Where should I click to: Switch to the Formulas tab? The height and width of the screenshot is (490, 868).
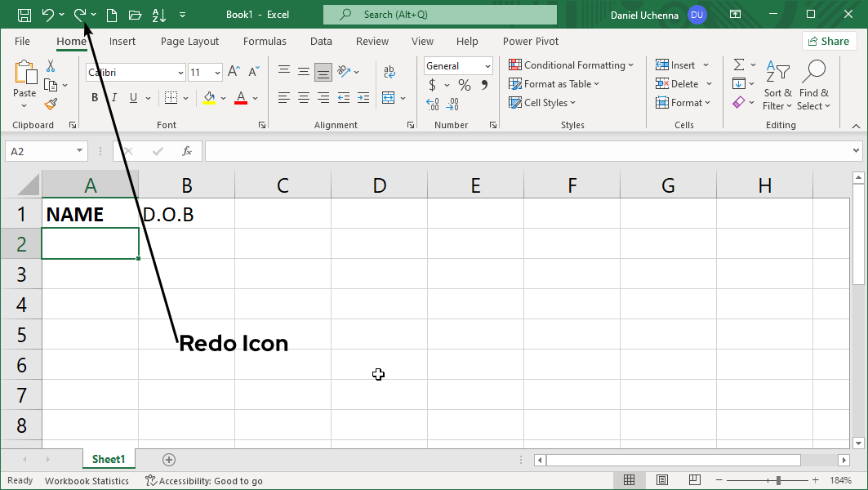coord(265,42)
